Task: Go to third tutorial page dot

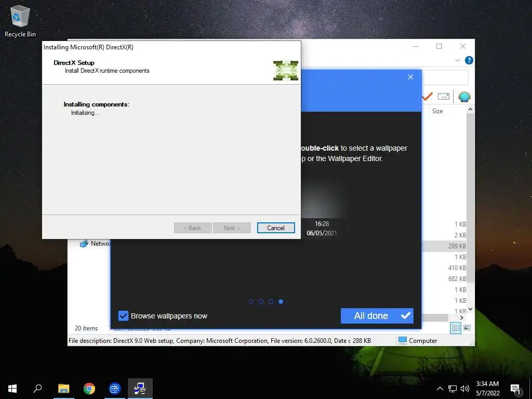Action: click(x=271, y=301)
